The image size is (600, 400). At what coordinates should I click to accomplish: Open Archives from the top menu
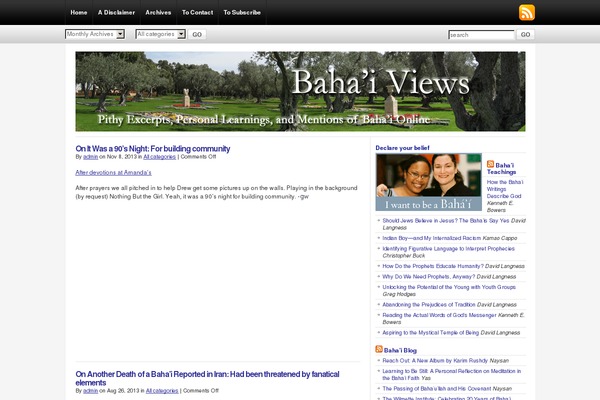pos(158,13)
